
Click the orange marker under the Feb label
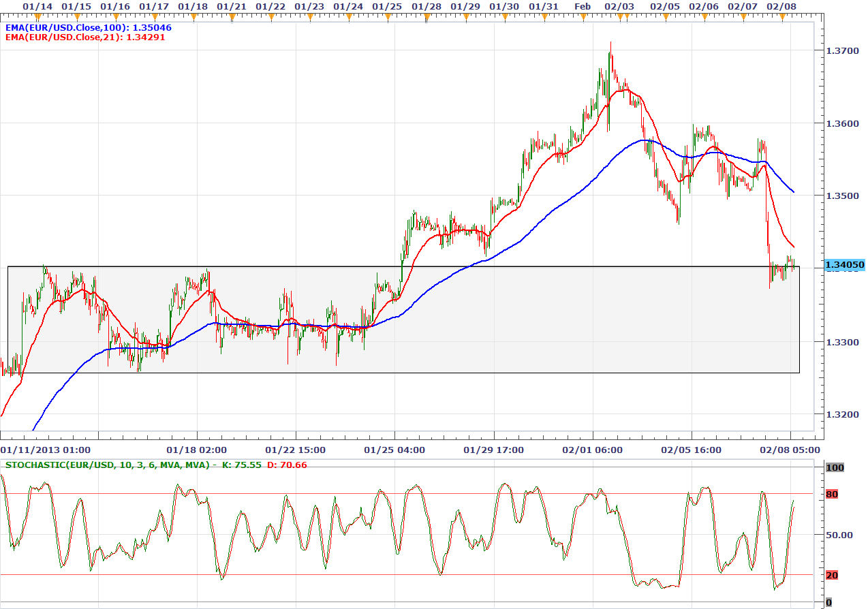(x=583, y=17)
